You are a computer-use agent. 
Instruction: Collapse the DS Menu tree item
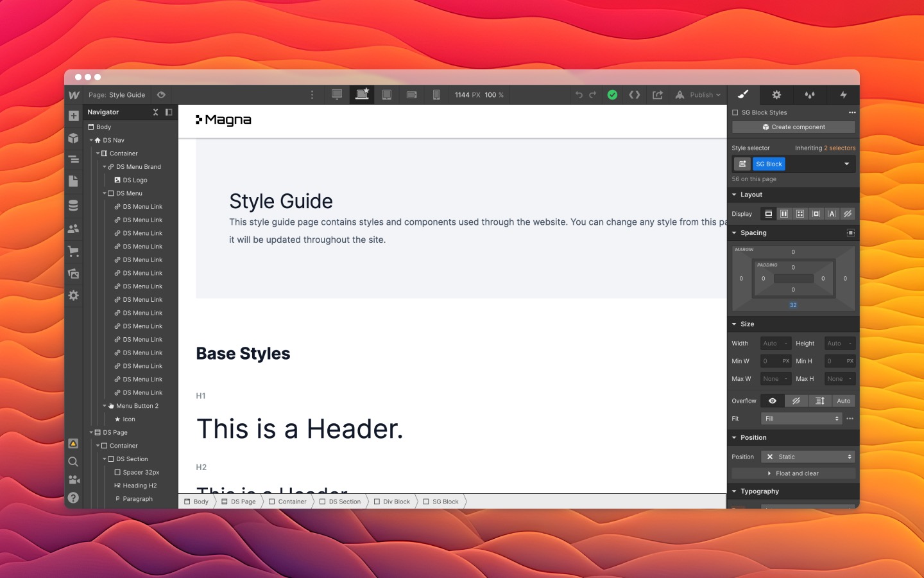pos(105,193)
